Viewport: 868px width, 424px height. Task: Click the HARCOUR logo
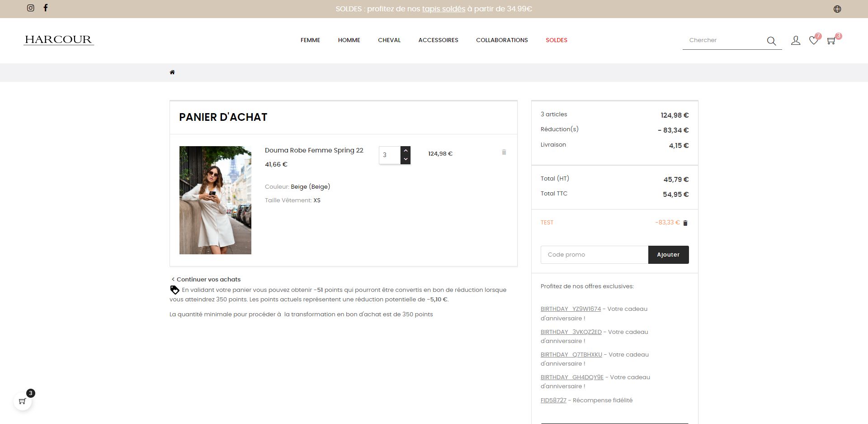coord(59,40)
